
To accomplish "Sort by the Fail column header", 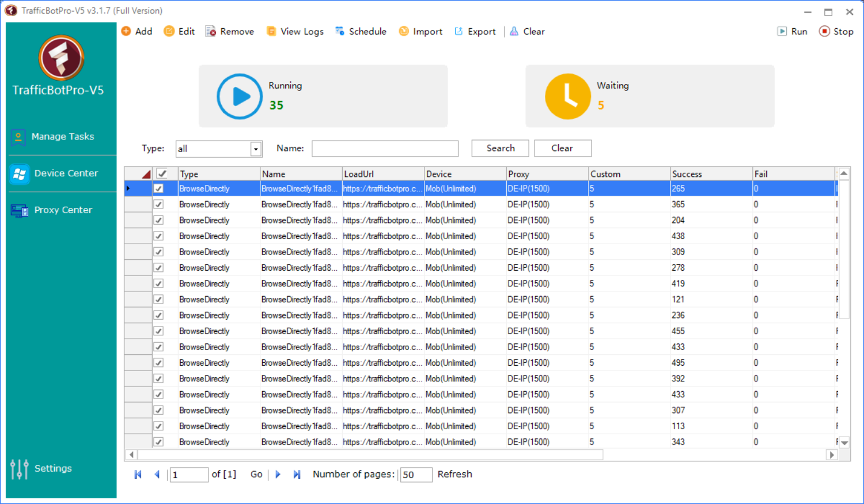I will click(x=793, y=174).
